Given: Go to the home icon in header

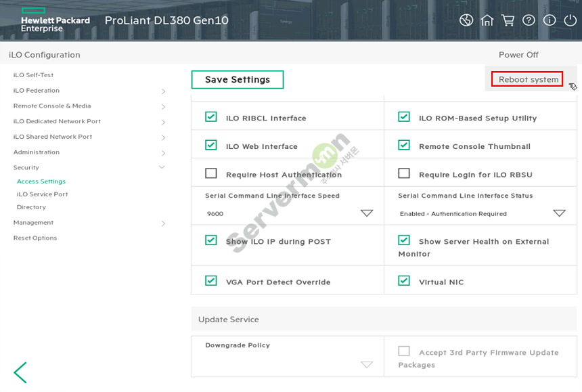Looking at the screenshot, I should point(487,20).
